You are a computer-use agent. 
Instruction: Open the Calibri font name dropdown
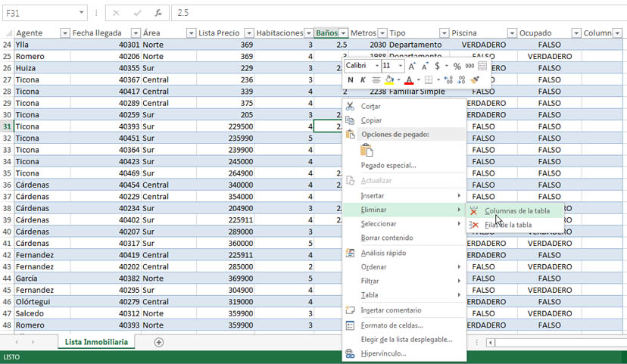click(376, 66)
